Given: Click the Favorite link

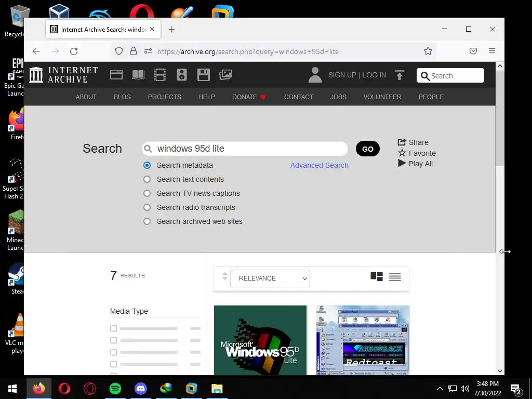Looking at the screenshot, I should 417,153.
